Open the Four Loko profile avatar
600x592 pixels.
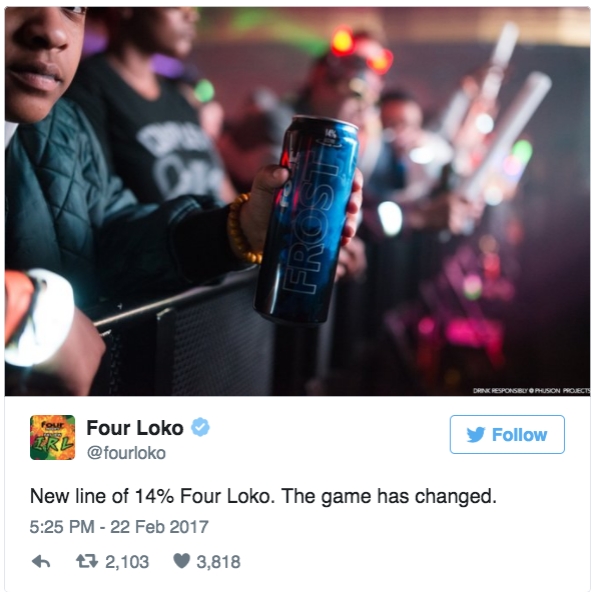pos(52,437)
